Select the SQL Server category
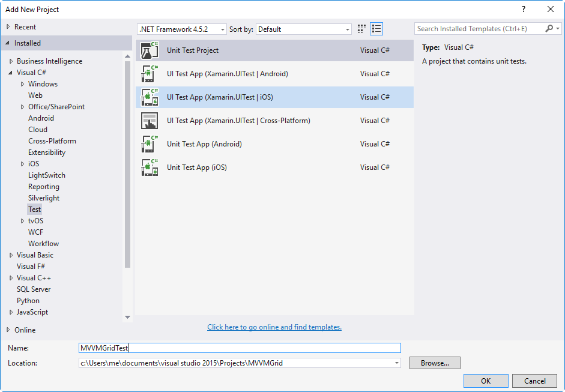This screenshot has height=392, width=565. (x=34, y=289)
